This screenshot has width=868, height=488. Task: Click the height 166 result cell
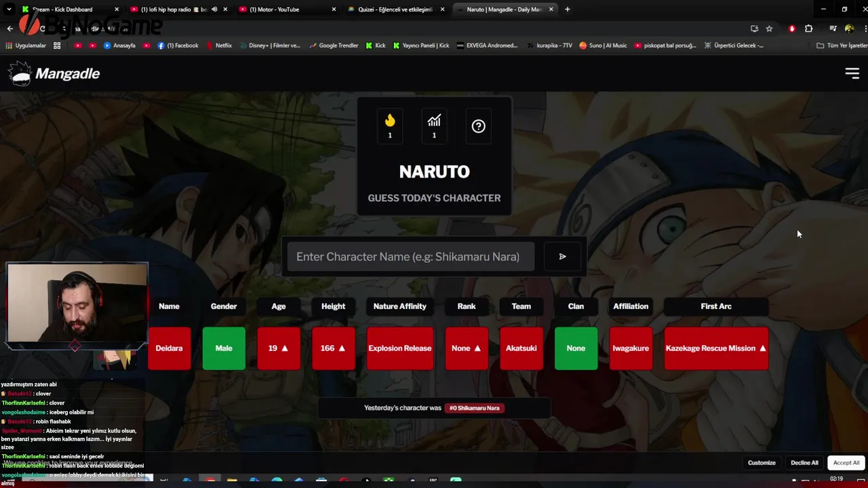click(333, 348)
